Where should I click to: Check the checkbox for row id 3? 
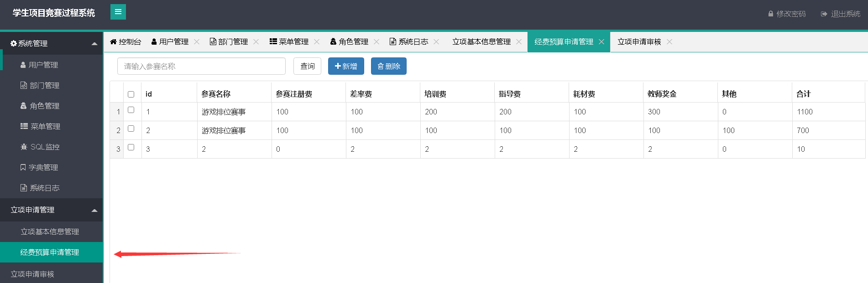point(131,147)
